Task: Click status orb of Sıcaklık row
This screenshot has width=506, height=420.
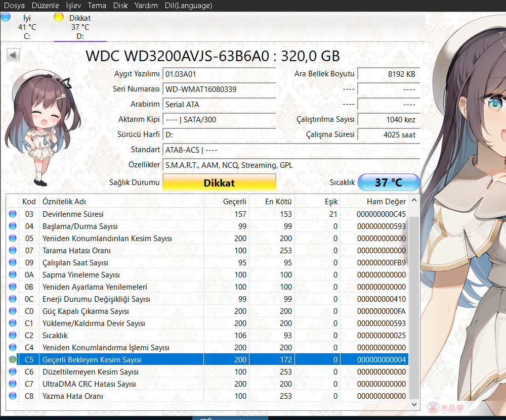Action: pos(13,335)
